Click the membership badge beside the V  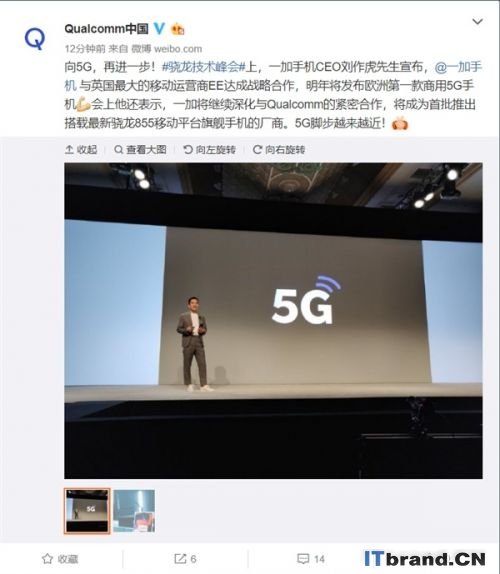pyautogui.click(x=178, y=29)
